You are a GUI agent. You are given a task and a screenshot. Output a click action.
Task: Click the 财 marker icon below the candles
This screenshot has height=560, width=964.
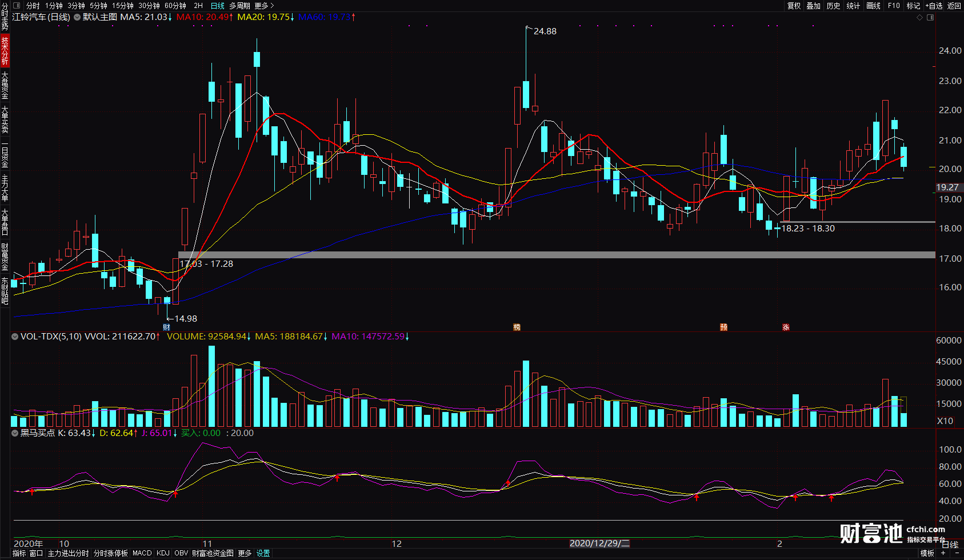(x=166, y=327)
